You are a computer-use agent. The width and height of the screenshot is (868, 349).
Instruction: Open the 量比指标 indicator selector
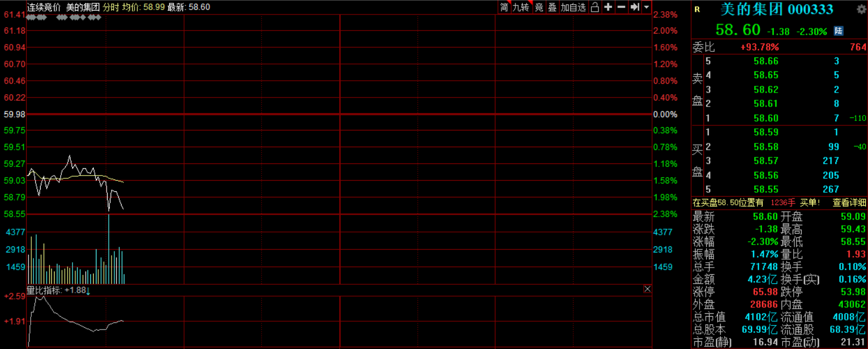pyautogui.click(x=45, y=290)
